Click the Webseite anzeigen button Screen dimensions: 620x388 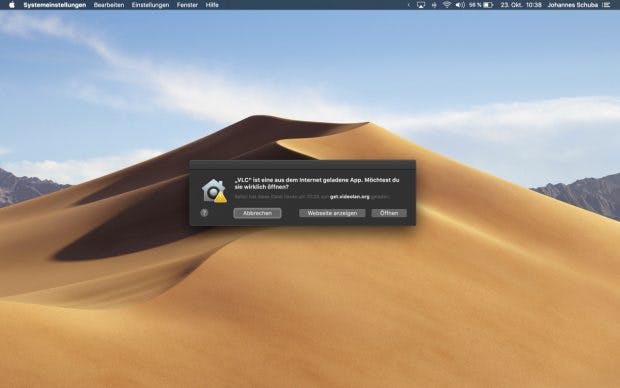tap(332, 213)
